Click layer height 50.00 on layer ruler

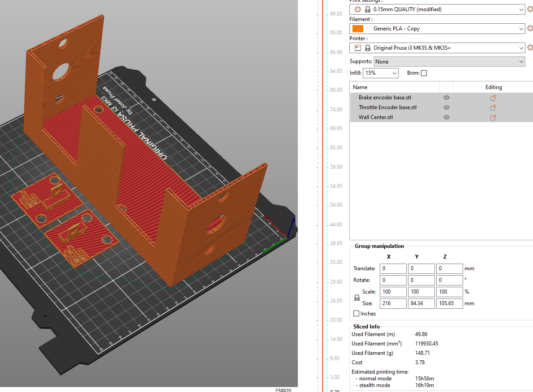click(336, 205)
